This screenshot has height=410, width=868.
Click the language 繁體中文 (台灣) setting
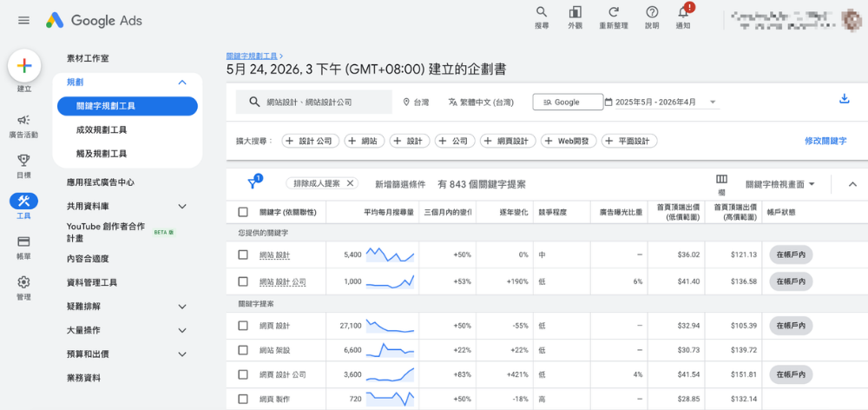[480, 102]
